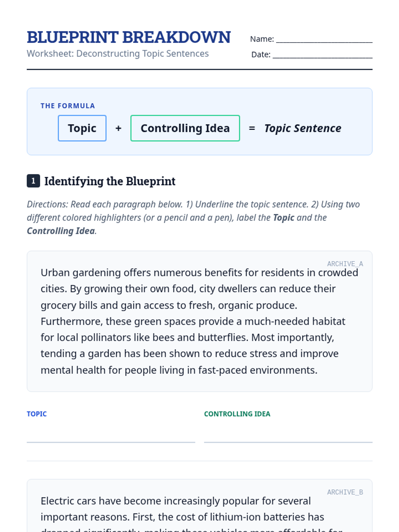
Task: Click the Date blank line
Action: click(323, 55)
